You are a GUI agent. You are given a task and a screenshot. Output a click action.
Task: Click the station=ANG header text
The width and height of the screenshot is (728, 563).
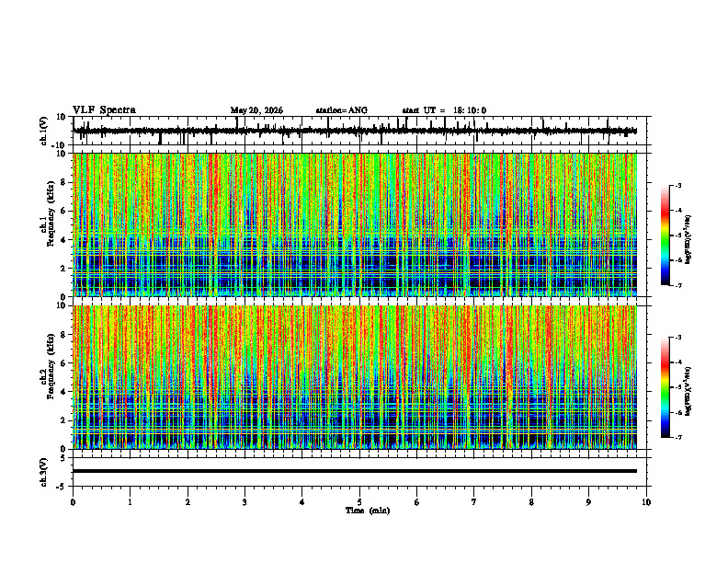[x=342, y=110]
